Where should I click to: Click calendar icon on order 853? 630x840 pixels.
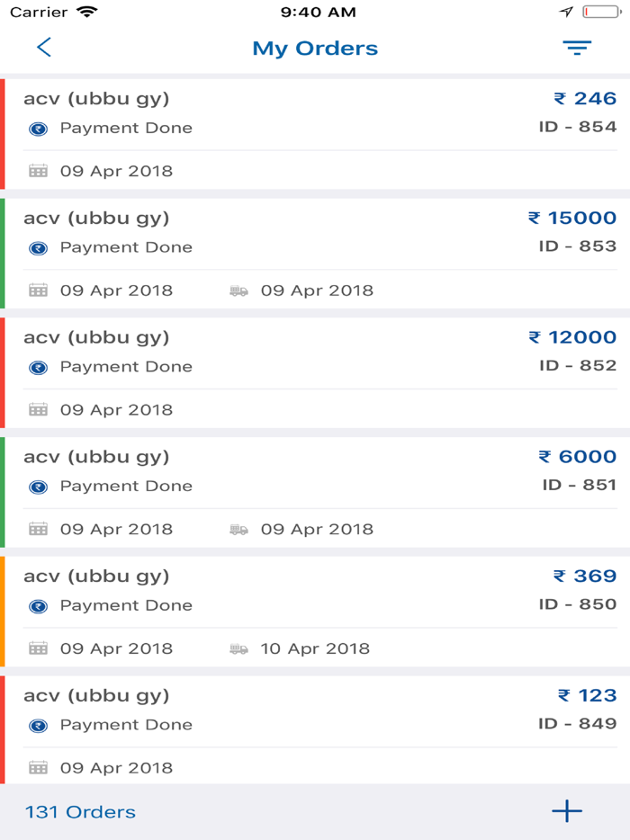38,290
